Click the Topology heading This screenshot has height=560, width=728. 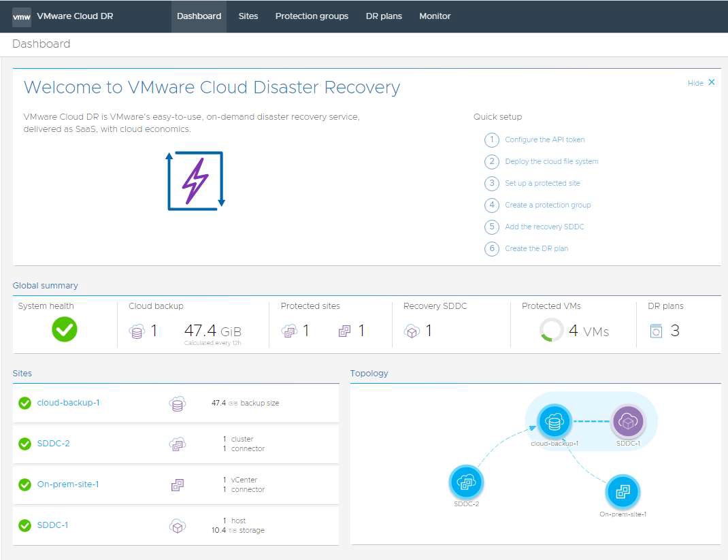point(369,374)
